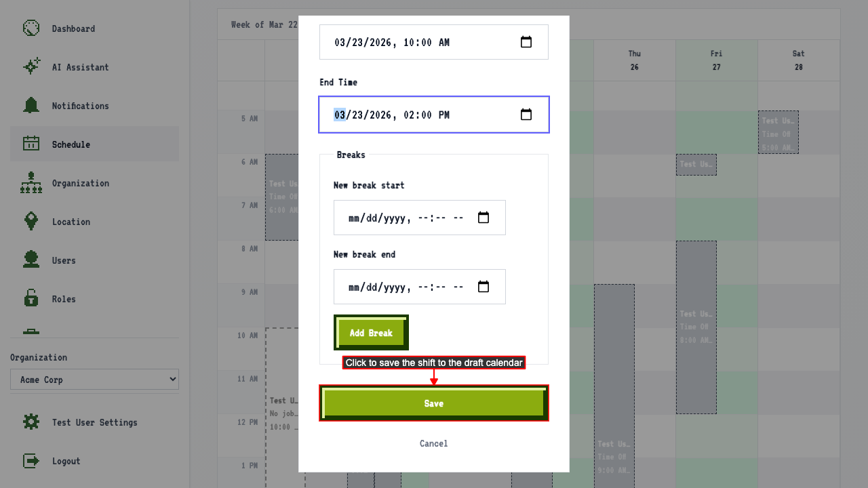
Task: Click the AI Assistant sparkle icon
Action: [31, 66]
